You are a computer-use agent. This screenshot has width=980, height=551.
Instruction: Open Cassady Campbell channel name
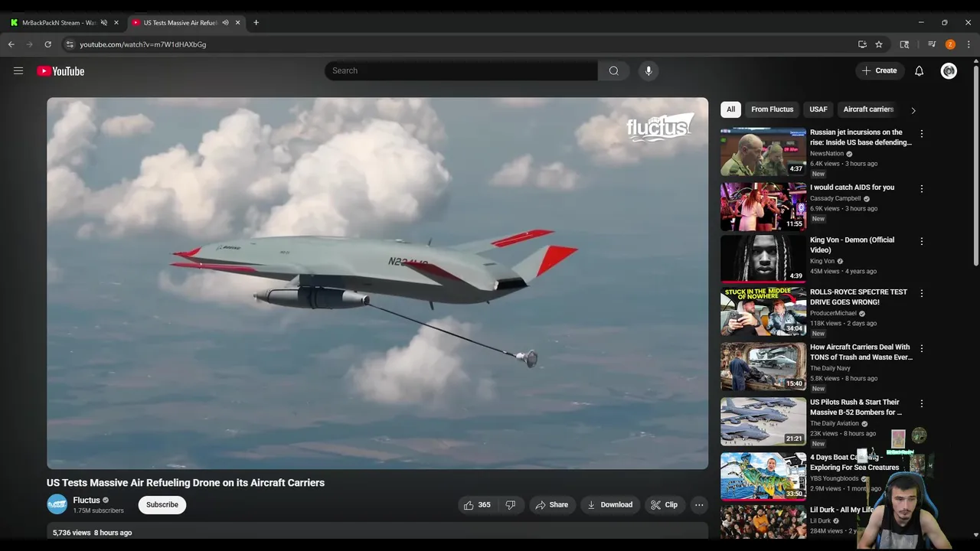835,198
